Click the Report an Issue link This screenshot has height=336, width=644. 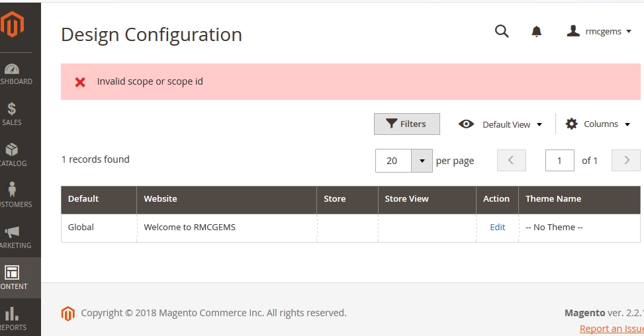click(611, 329)
